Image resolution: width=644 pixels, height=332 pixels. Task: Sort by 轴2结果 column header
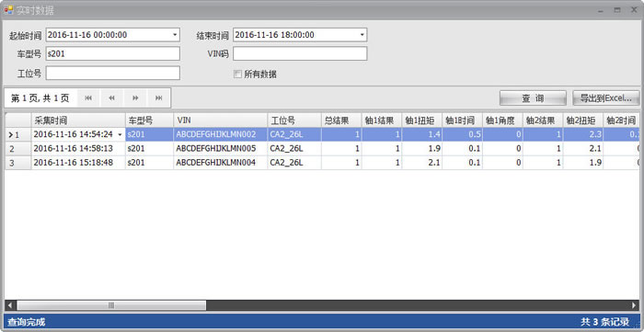(x=543, y=120)
